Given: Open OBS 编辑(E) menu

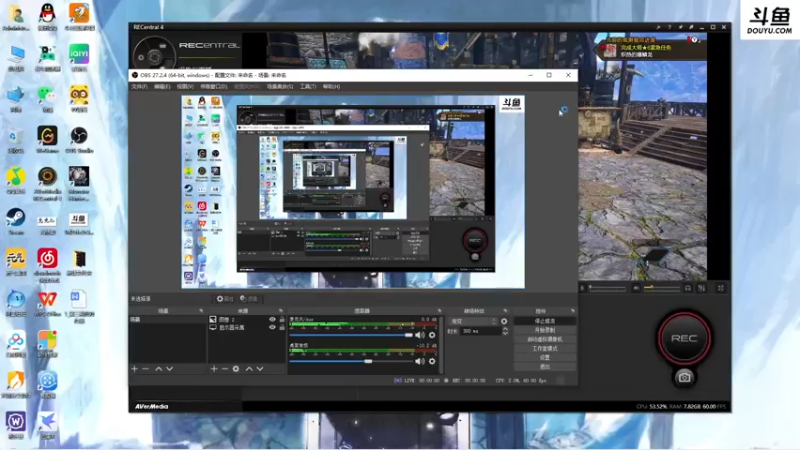Looking at the screenshot, I should tap(162, 87).
